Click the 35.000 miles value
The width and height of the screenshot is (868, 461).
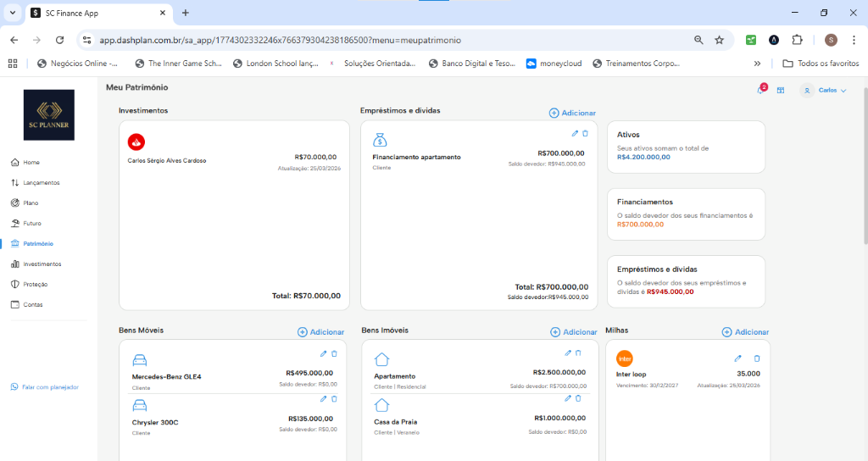tap(748, 374)
